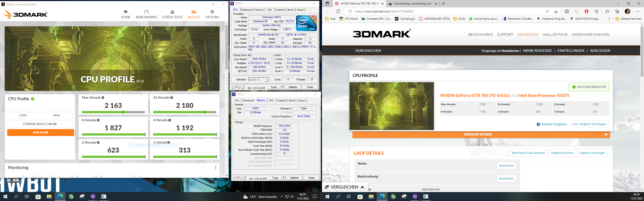Close the Overclocking browser tab
This screenshot has height=201, width=644.
coord(436,4)
